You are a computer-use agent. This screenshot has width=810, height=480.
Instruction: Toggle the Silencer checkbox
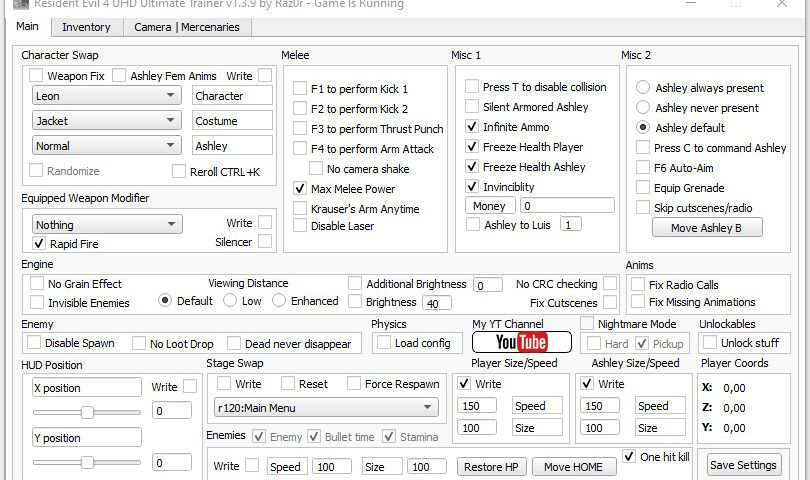pyautogui.click(x=265, y=241)
